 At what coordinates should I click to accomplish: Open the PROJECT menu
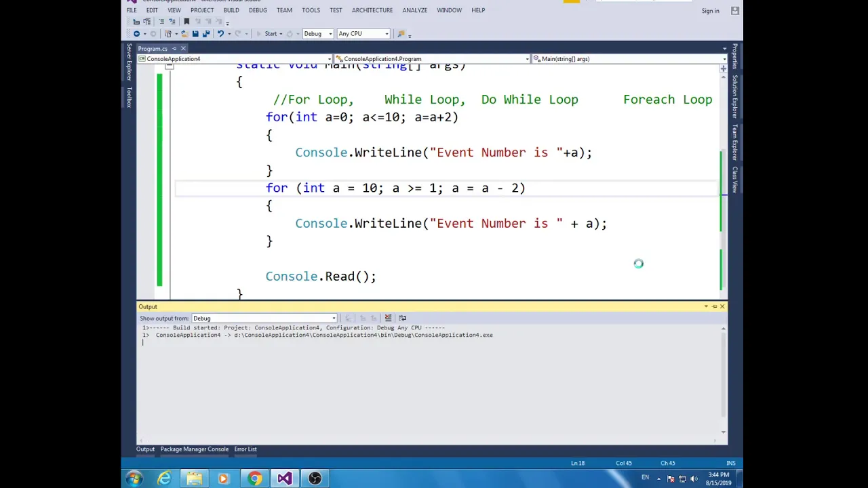click(202, 10)
